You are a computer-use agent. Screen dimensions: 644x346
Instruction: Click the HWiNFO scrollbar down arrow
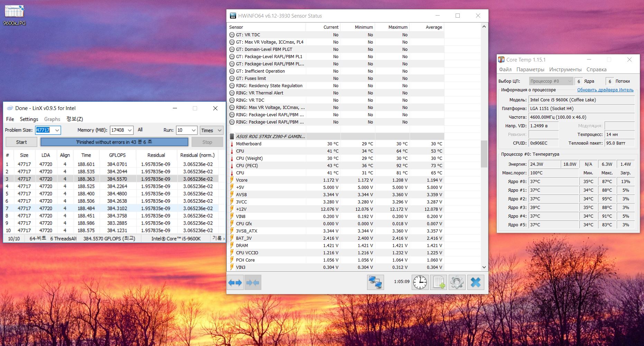[484, 267]
